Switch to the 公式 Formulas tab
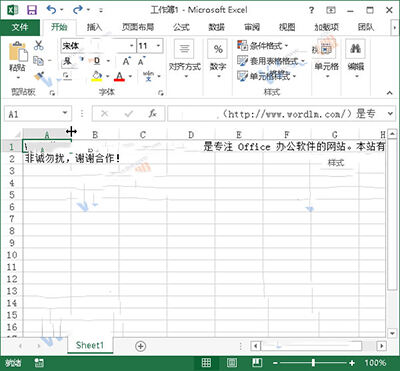Image resolution: width=400 pixels, height=371 pixels. 181,27
